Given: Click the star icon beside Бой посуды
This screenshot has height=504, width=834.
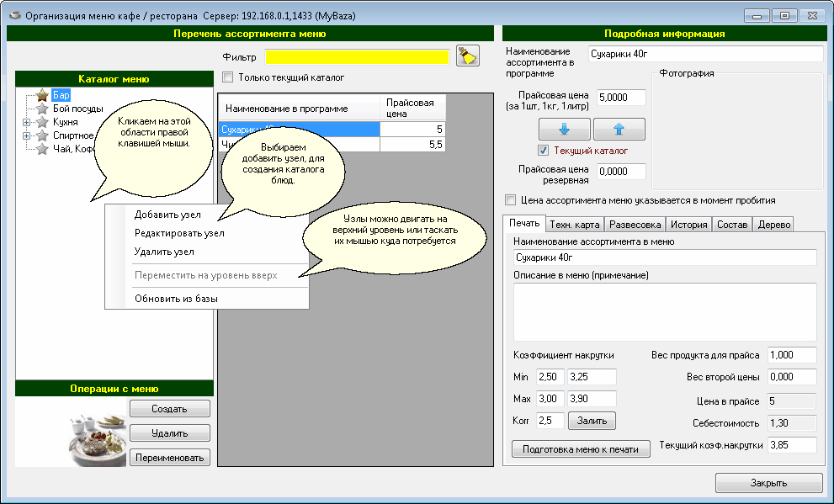Looking at the screenshot, I should pyautogui.click(x=42, y=109).
